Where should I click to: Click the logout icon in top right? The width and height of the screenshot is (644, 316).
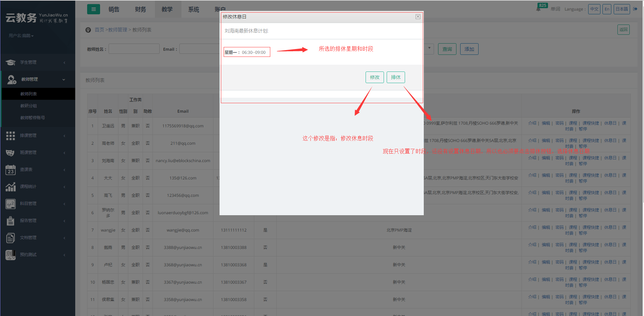635,9
